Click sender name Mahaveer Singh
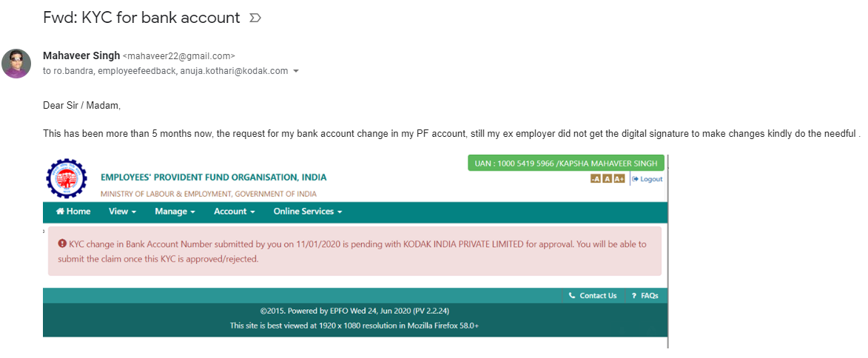 click(81, 55)
